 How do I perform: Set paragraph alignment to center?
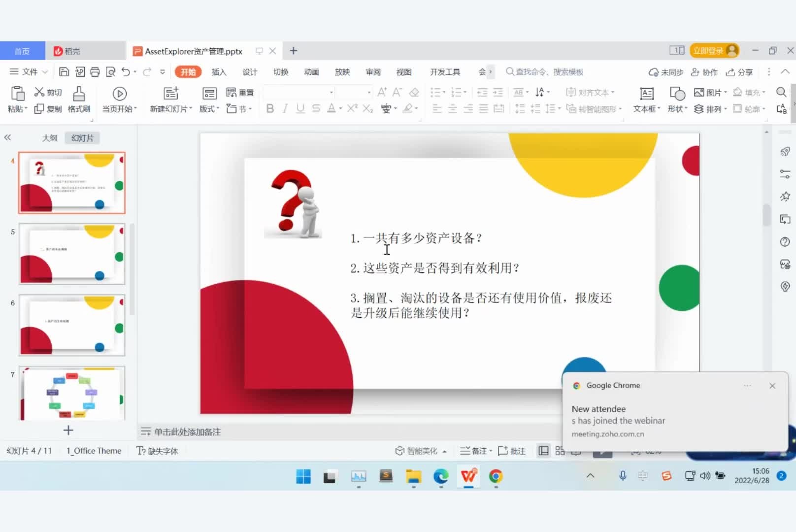coord(453,108)
